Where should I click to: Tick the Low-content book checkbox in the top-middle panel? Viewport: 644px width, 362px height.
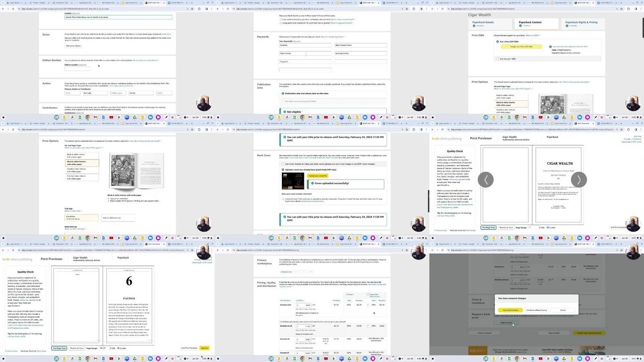[x=281, y=19]
